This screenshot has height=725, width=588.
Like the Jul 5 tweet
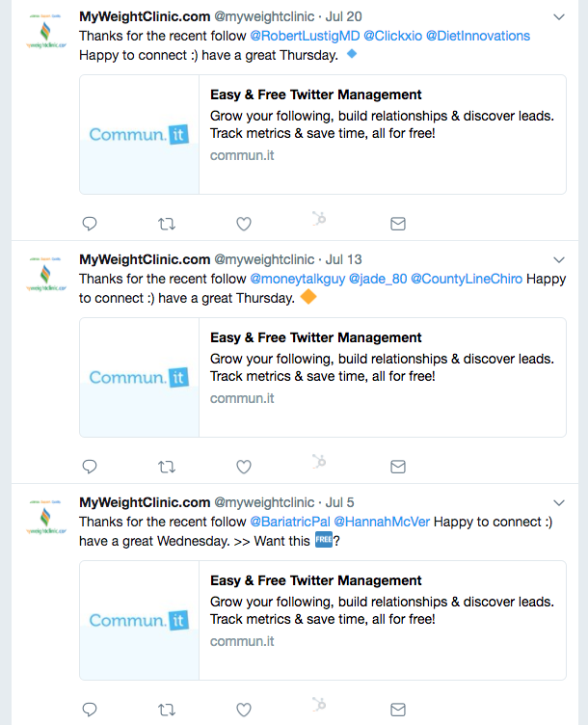244,710
